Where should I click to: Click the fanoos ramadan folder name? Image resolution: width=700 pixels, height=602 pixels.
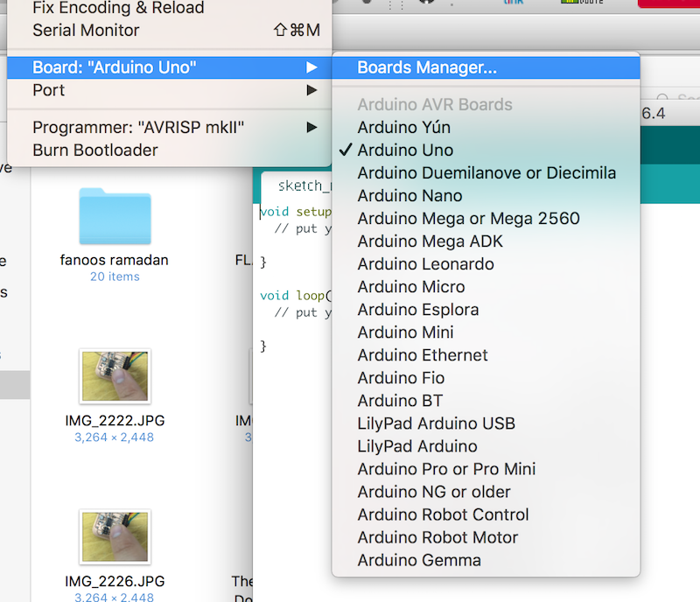click(115, 260)
